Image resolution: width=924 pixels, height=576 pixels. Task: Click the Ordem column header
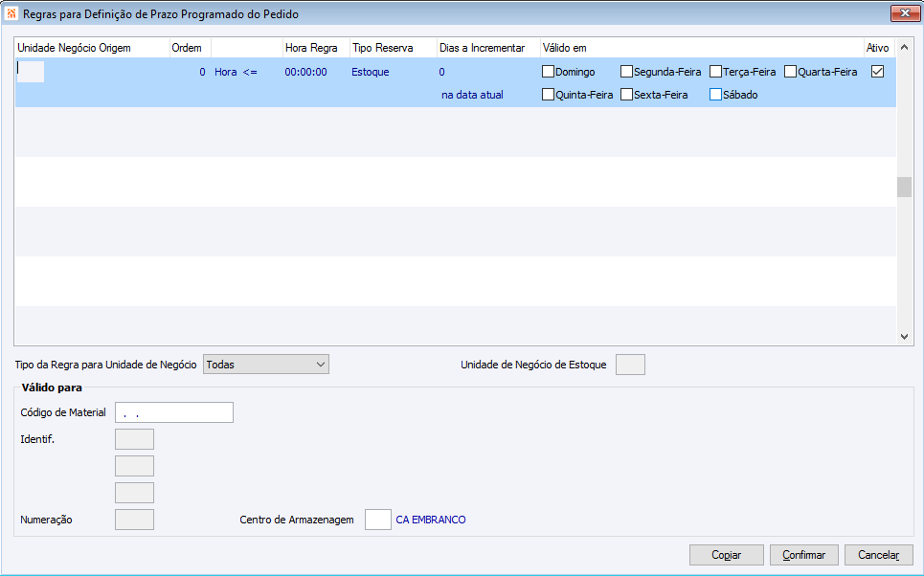coord(191,48)
